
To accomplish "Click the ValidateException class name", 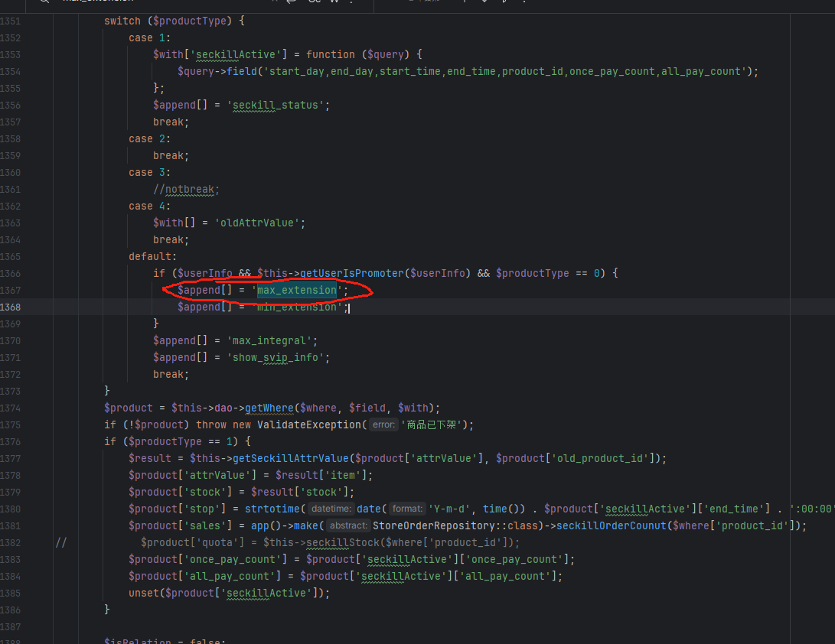I will point(311,424).
